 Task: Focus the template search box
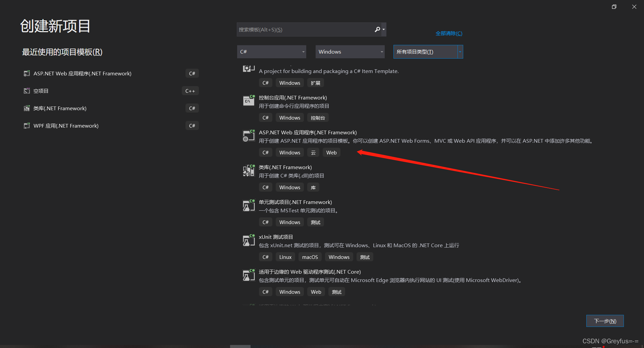305,29
